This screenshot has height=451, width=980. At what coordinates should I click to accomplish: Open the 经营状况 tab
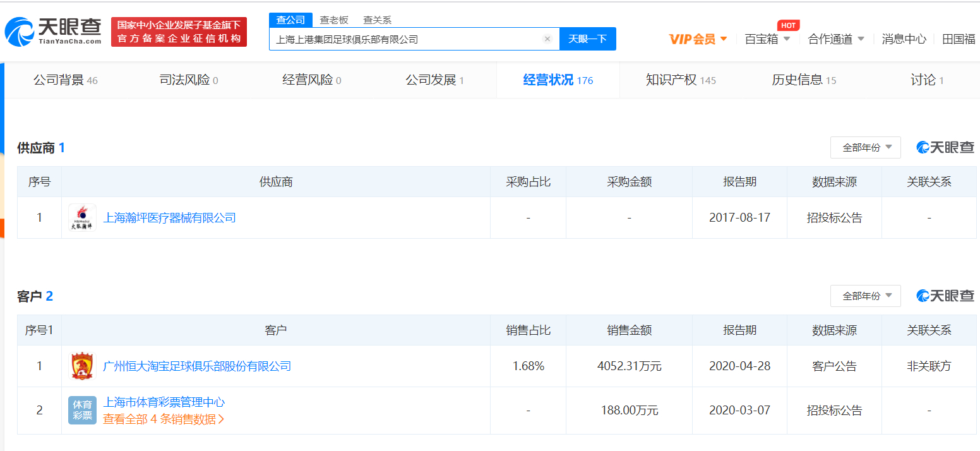(558, 80)
